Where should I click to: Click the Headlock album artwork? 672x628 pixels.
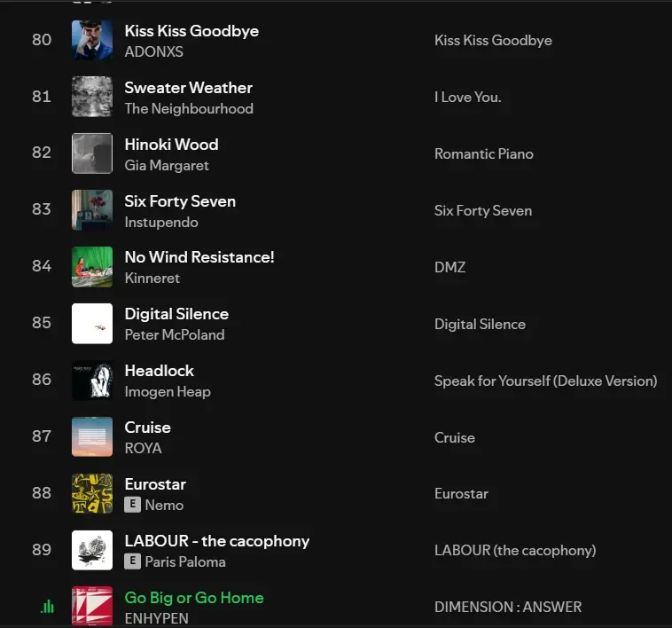(x=92, y=381)
